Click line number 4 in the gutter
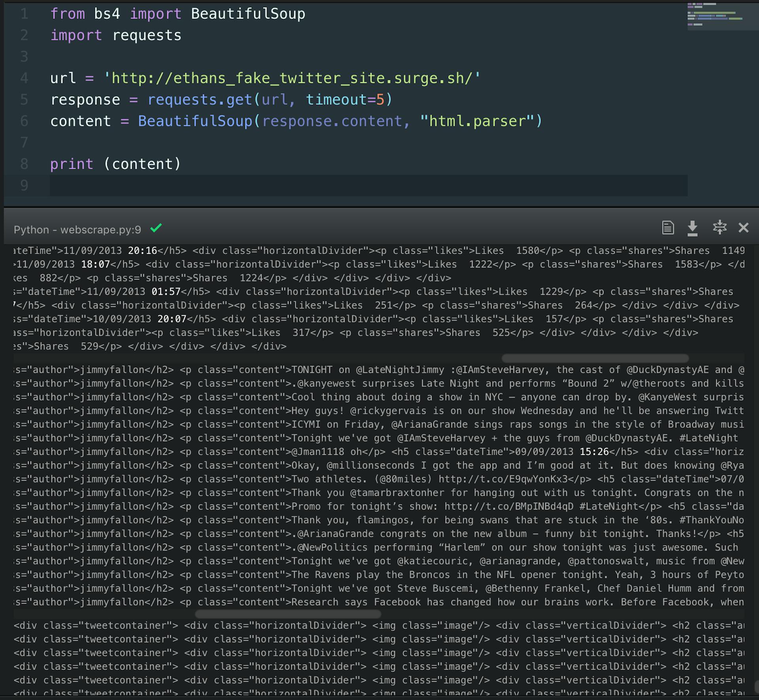 (x=25, y=78)
